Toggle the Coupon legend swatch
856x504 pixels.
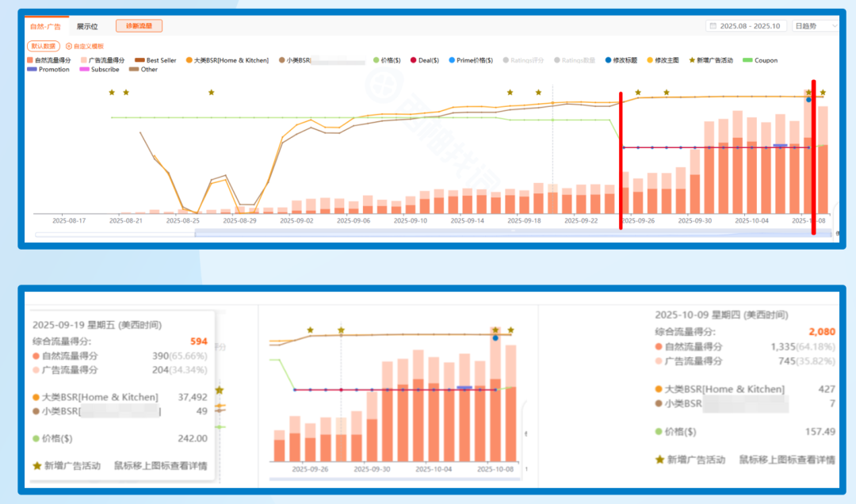coord(747,60)
